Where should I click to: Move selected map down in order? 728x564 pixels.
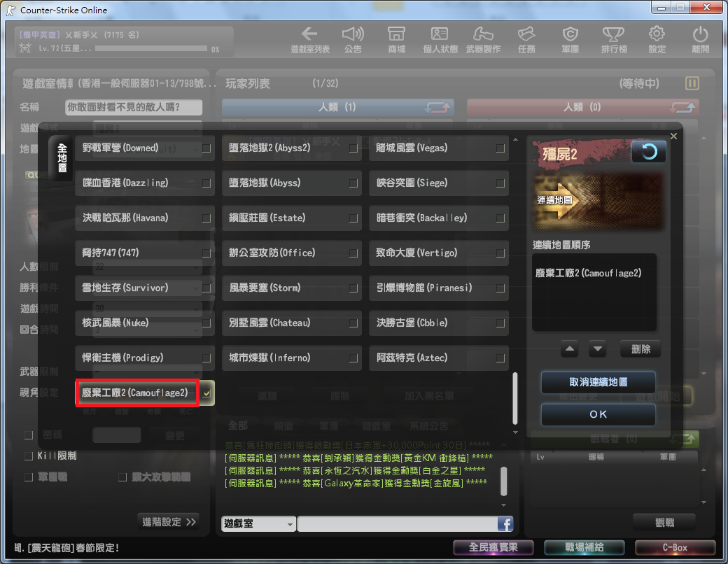[x=598, y=348]
